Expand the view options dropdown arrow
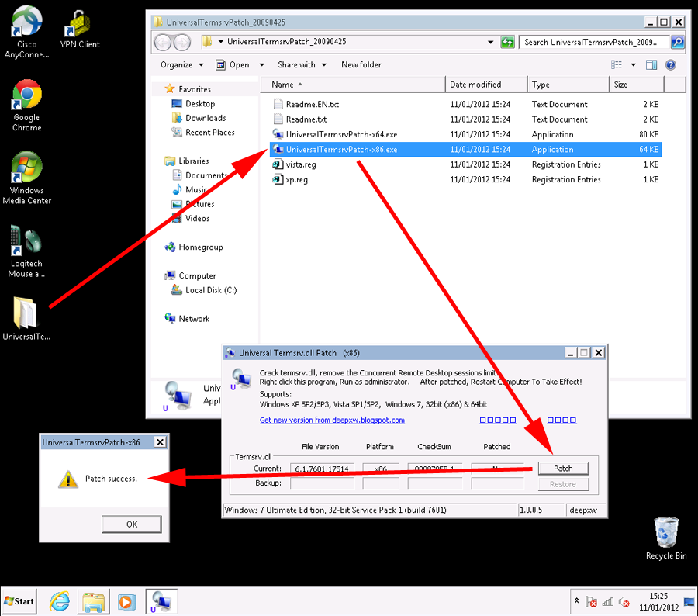This screenshot has height=616, width=698. point(634,65)
